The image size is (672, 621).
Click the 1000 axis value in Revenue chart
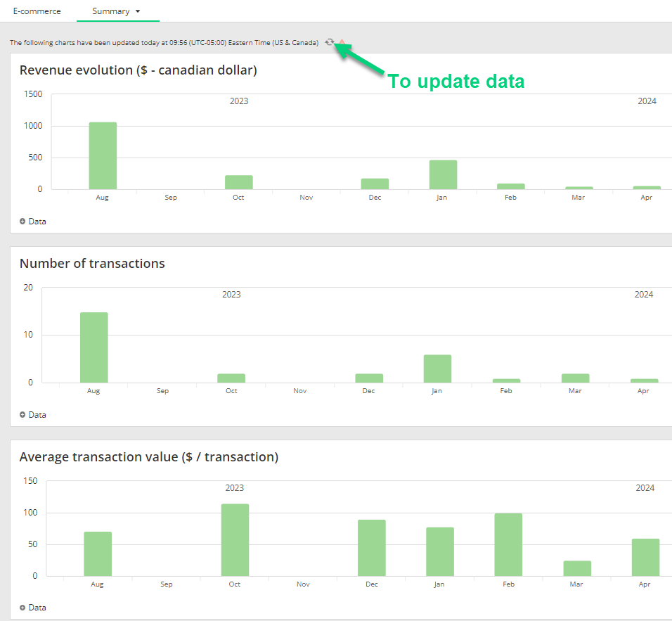click(x=33, y=126)
